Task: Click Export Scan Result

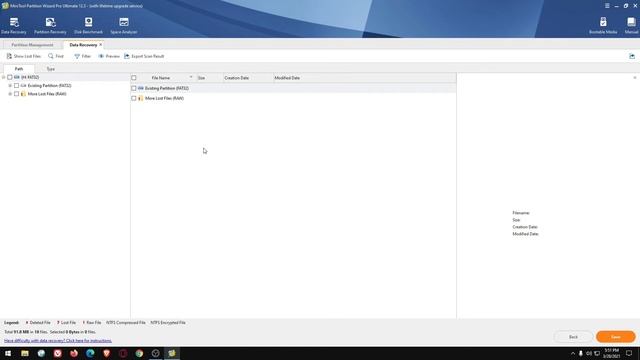Action: tap(144, 56)
